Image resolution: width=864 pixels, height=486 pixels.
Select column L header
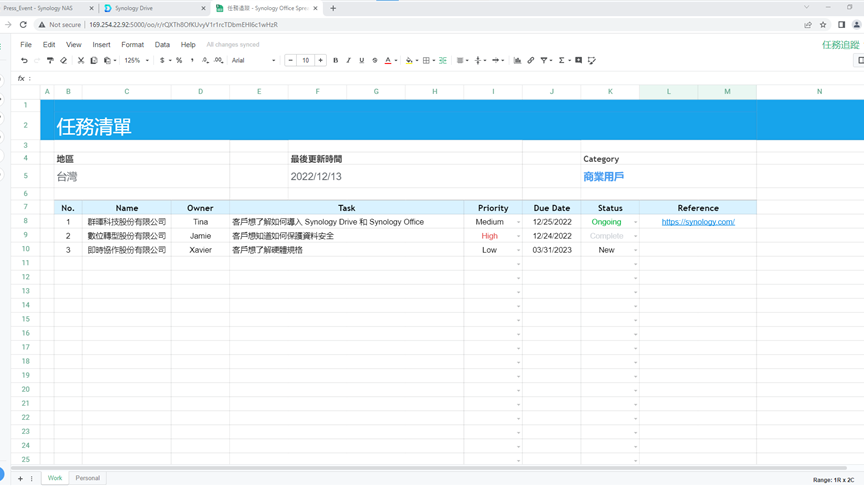pyautogui.click(x=668, y=91)
